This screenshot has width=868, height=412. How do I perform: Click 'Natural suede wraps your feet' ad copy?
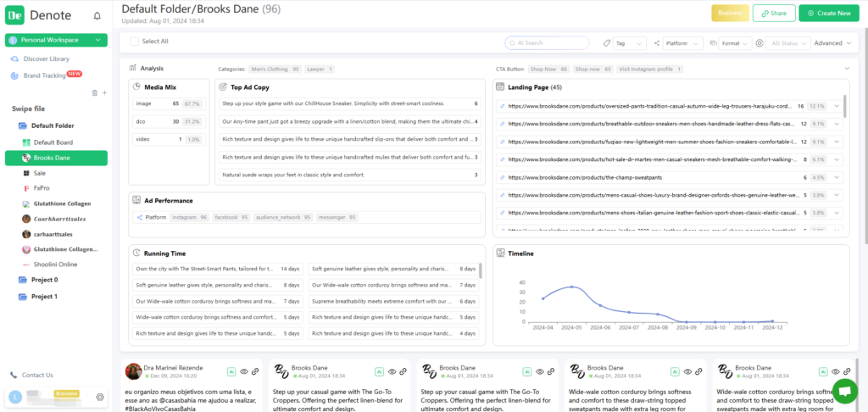(350, 175)
